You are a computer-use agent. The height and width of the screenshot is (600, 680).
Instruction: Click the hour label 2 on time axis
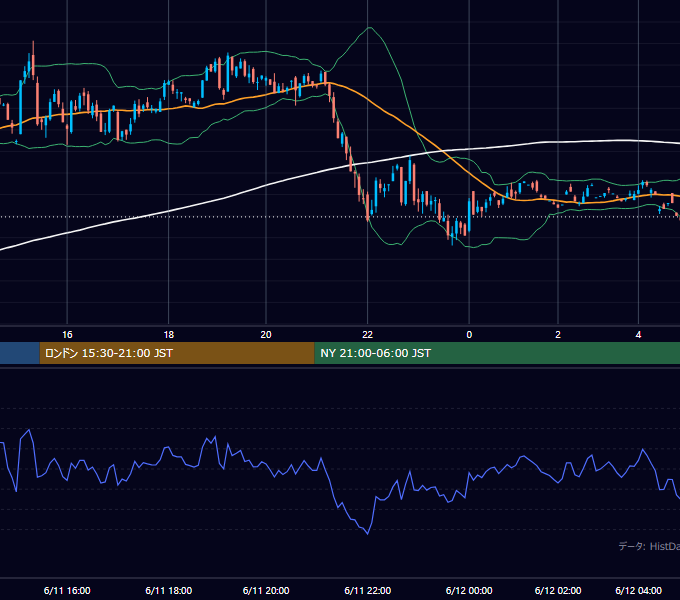pos(558,335)
